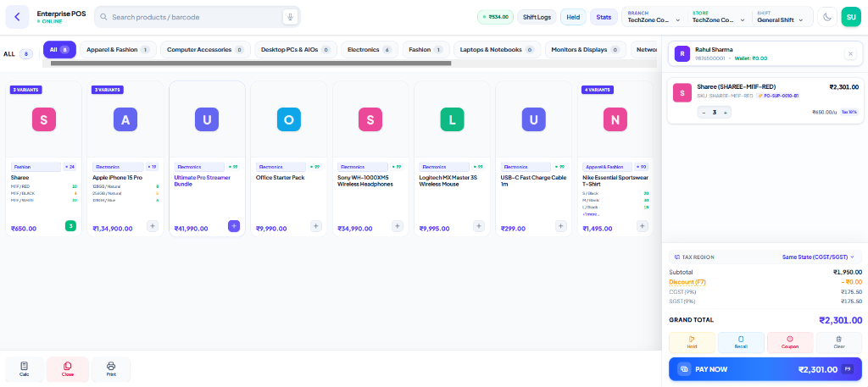Screen dimensions: 868x387
Task: Select the Fashion category tab
Action: [426, 49]
